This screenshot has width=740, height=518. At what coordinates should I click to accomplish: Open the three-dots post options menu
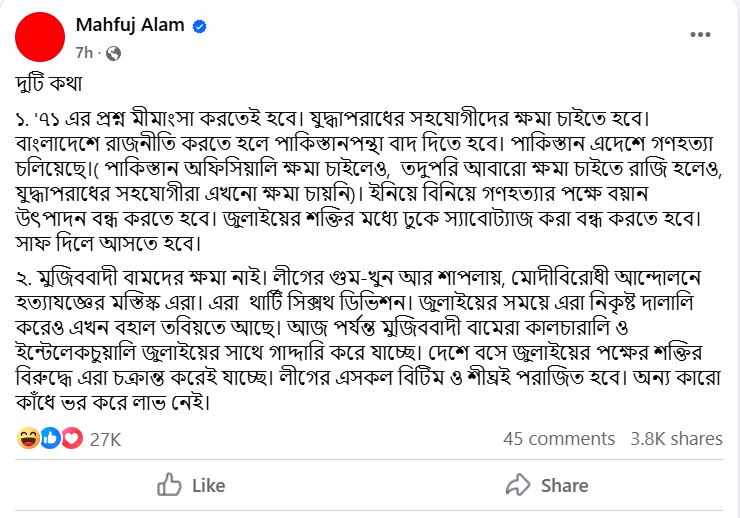tap(700, 34)
